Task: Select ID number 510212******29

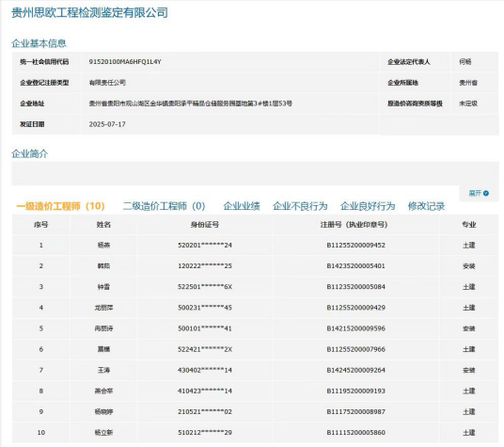Action: coord(205,433)
